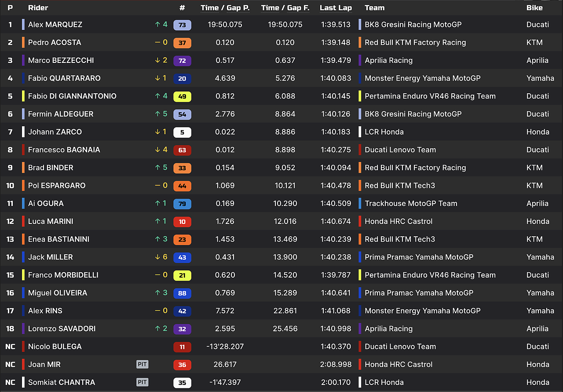563x392 pixels.
Task: Click the PIT badge beside Somkiat Chantra
Action: (x=142, y=382)
